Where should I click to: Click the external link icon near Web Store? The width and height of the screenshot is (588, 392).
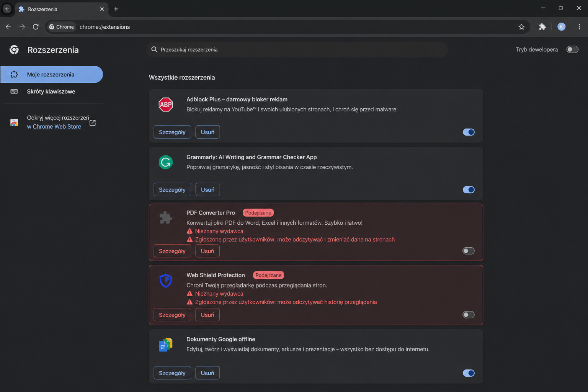[x=92, y=123]
